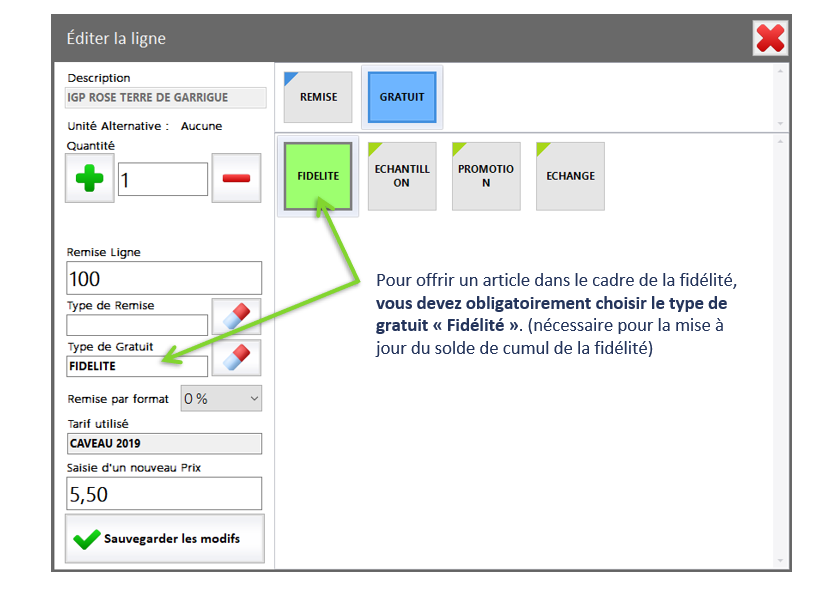
Task: Switch to the REMISE category tile
Action: 318,97
